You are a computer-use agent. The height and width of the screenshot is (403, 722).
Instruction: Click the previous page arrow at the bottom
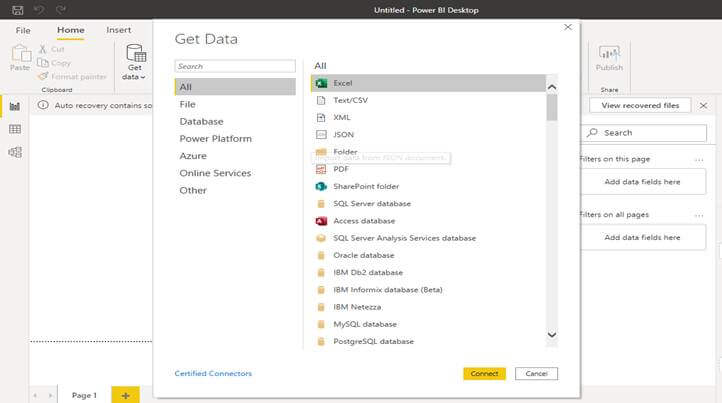(x=35, y=395)
